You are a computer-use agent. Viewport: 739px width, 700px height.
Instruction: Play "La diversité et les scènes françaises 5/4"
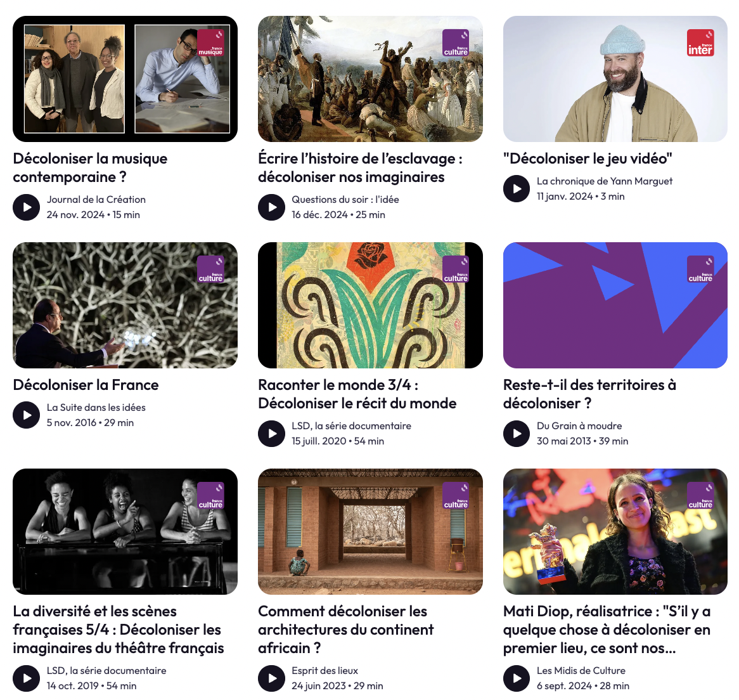click(x=27, y=678)
